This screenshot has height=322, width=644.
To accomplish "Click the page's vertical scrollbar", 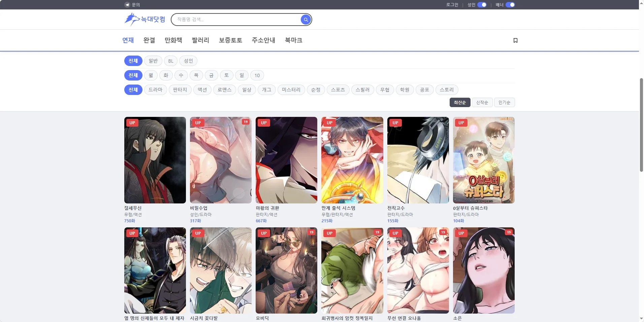I will tap(641, 125).
